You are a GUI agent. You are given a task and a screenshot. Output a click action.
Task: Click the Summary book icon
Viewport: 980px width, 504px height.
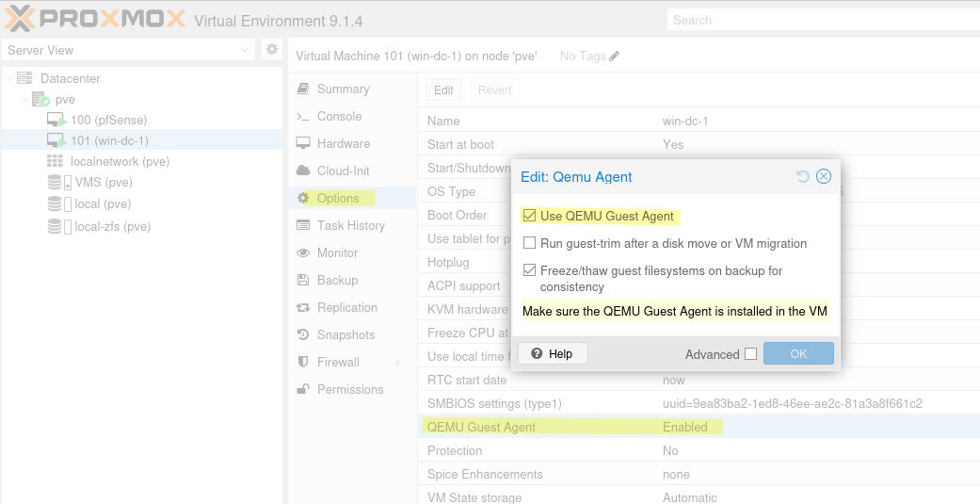tap(303, 89)
